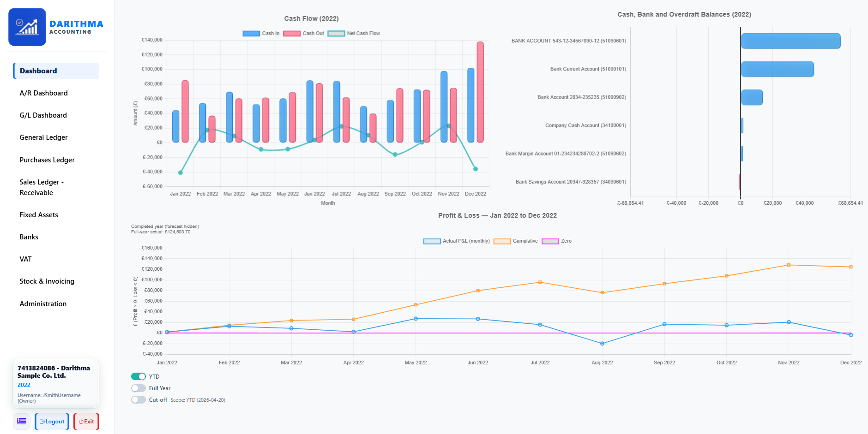The height and width of the screenshot is (434, 868).
Task: Click the Nov 2022 Actual P&L data point
Action: coord(789,322)
